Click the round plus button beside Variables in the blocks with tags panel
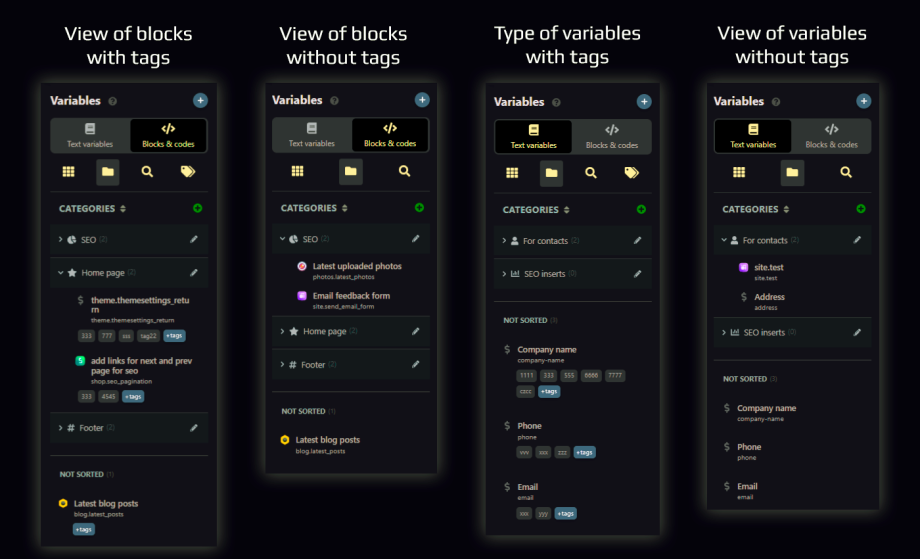 coord(200,100)
